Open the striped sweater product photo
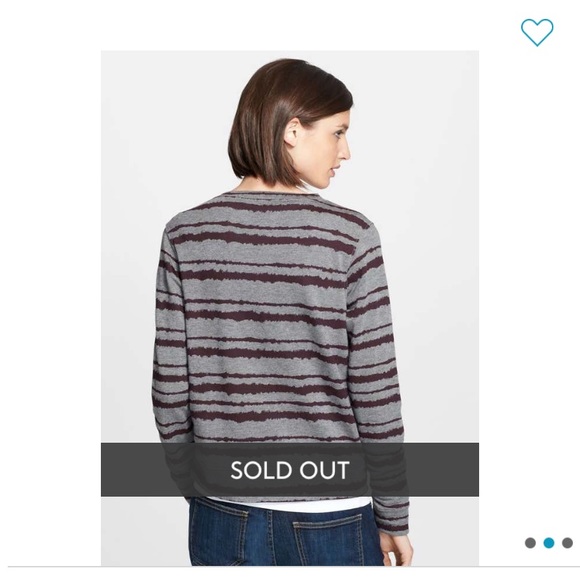Image resolution: width=580 pixels, height=580 pixels. [x=290, y=308]
